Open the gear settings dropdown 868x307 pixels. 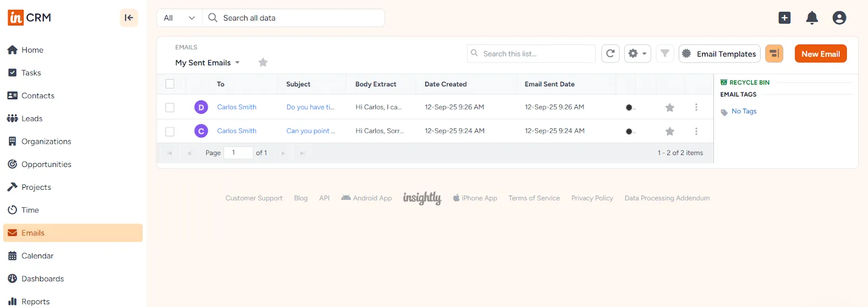637,54
